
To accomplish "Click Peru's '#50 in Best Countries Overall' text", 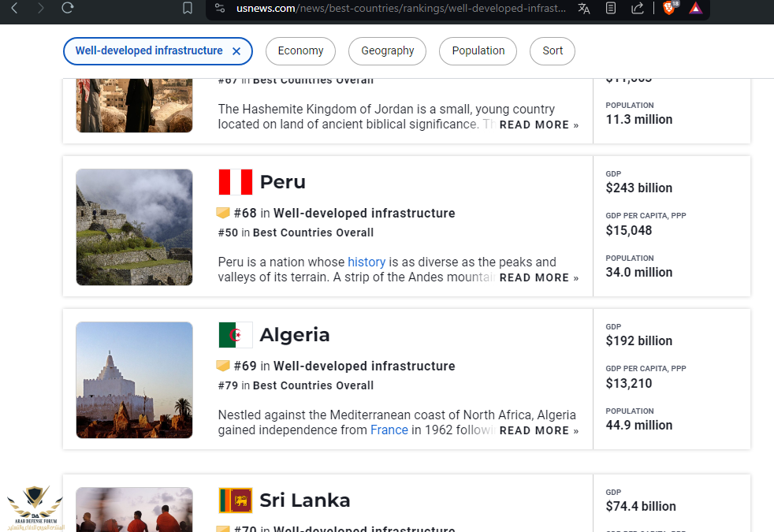I will click(296, 233).
